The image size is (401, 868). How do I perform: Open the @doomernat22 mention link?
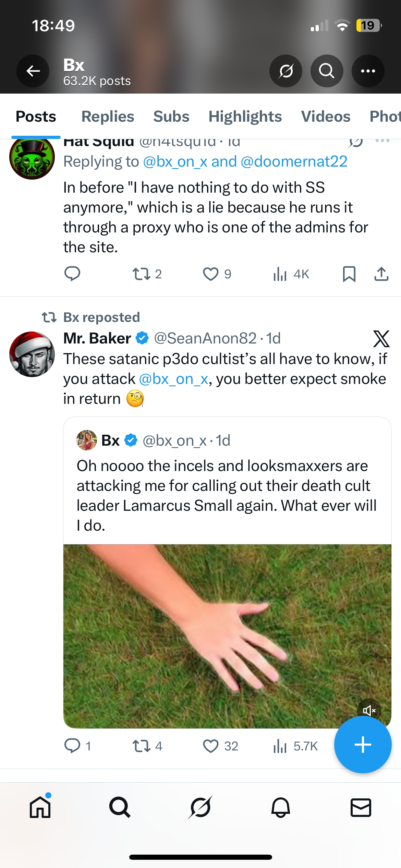(294, 161)
